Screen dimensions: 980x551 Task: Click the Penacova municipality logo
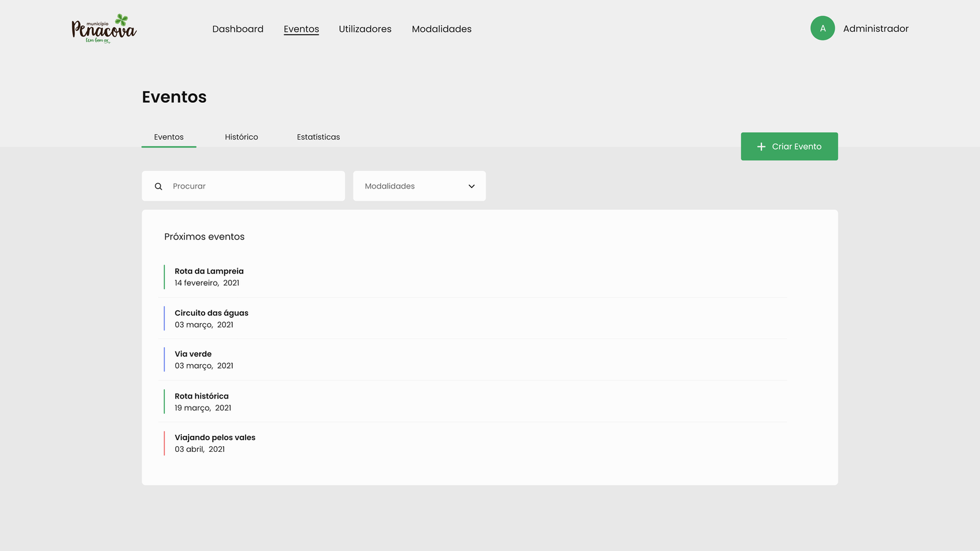(104, 29)
